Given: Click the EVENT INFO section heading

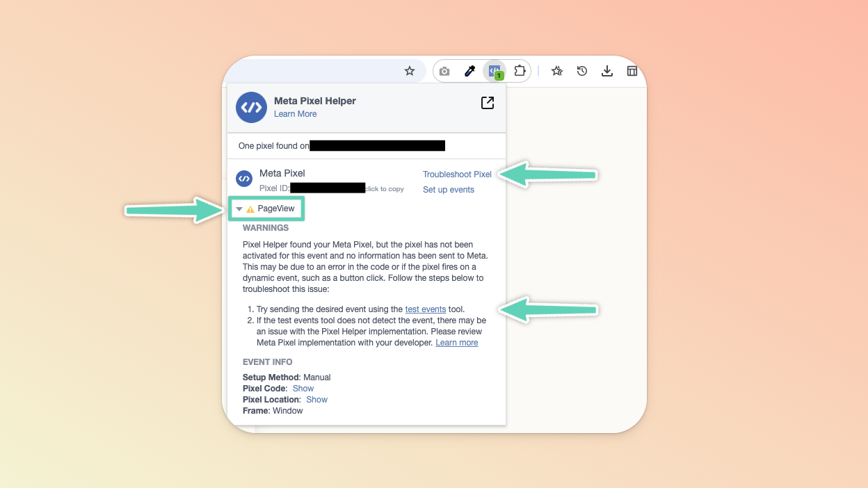Looking at the screenshot, I should click(268, 362).
